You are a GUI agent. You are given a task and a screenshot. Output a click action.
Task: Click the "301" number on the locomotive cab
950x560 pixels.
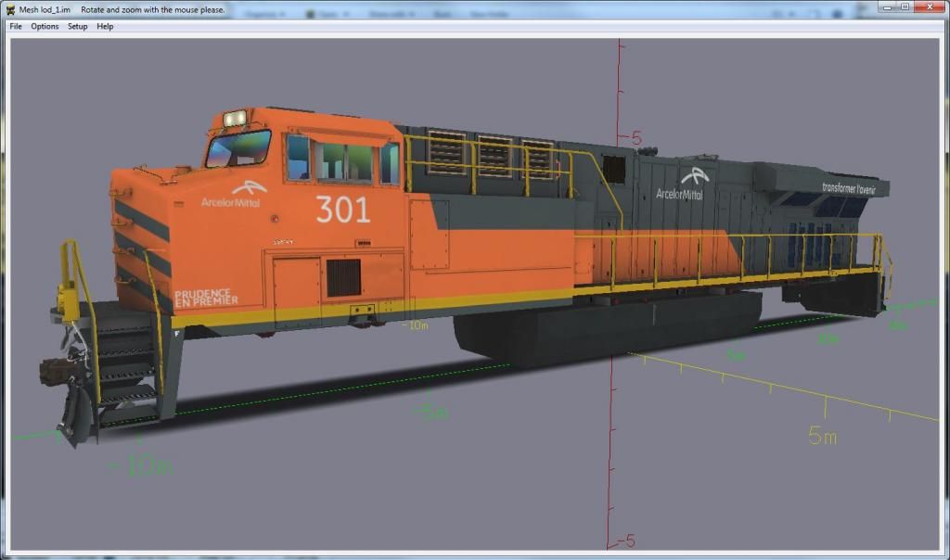pyautogui.click(x=343, y=210)
